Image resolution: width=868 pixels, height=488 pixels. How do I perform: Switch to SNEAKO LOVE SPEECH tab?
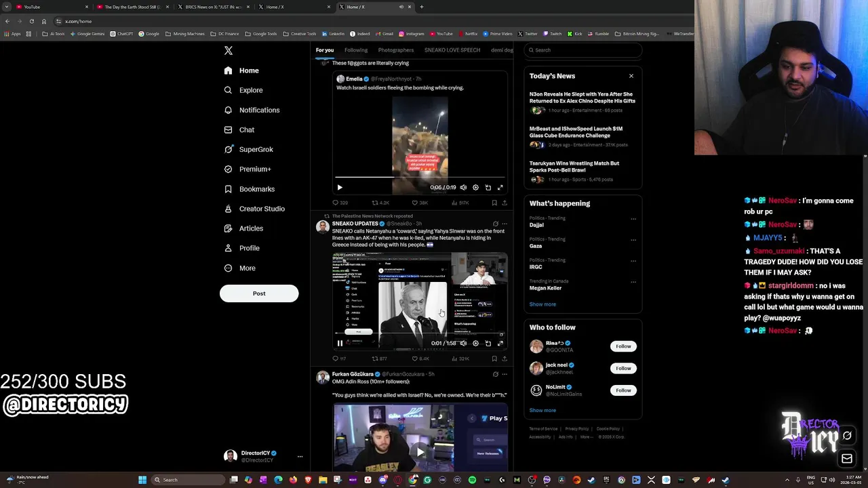click(452, 50)
